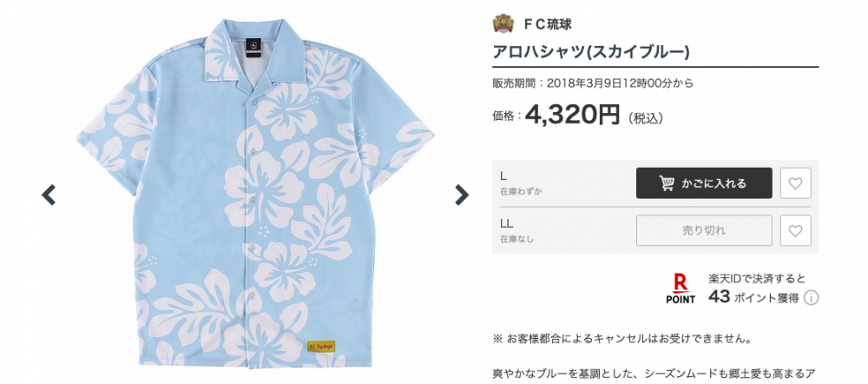Image resolution: width=868 pixels, height=384 pixels.
Task: Click the FC琉球 club crest icon
Action: point(503,23)
